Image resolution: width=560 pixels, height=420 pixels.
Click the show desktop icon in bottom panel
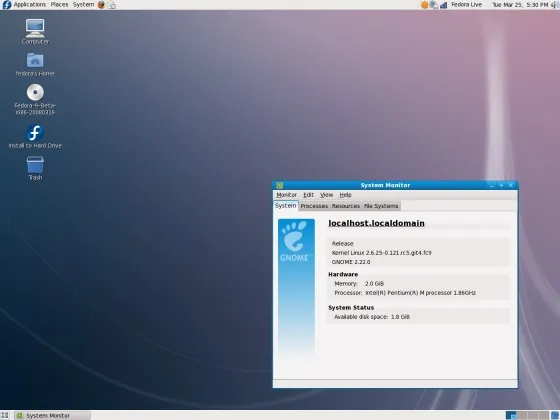[x=5, y=415]
